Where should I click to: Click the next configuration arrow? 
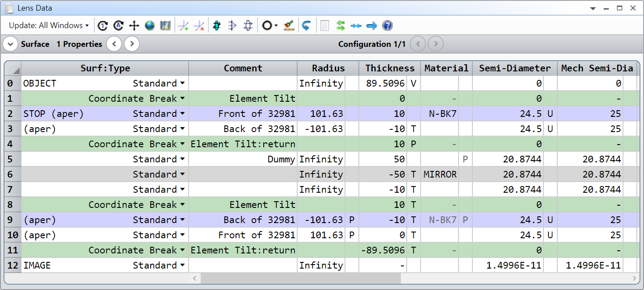(x=436, y=44)
